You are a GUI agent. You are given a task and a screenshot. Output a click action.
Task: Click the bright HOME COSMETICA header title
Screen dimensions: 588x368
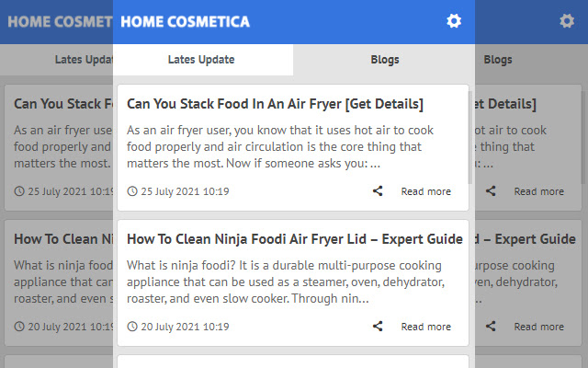[x=185, y=22]
